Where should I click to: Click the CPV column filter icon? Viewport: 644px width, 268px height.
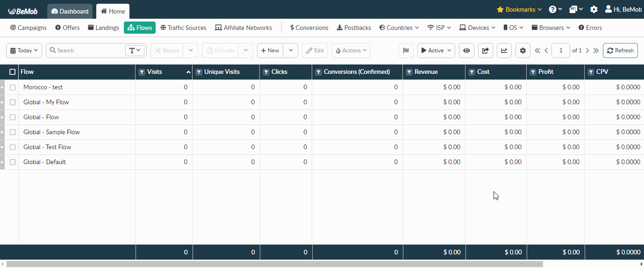tap(591, 72)
